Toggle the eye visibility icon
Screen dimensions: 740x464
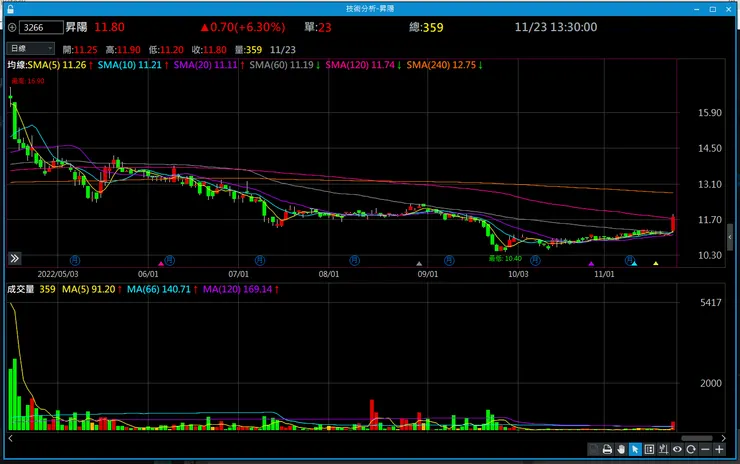point(677,449)
